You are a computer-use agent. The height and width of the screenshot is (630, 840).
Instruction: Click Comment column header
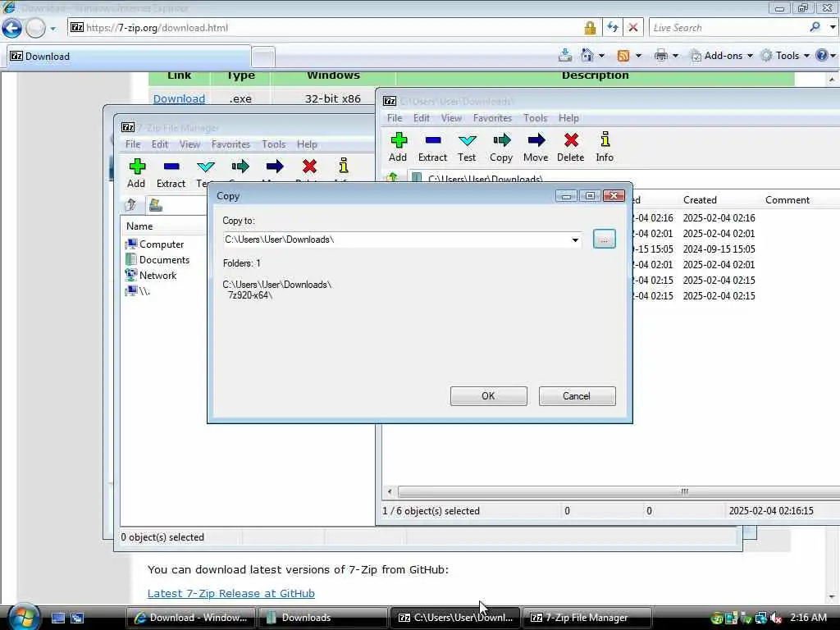(787, 200)
